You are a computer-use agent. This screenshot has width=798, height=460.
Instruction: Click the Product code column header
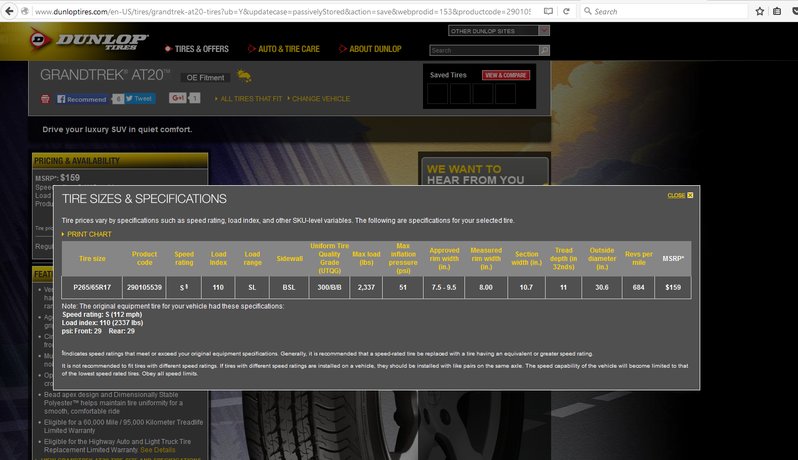coord(145,258)
